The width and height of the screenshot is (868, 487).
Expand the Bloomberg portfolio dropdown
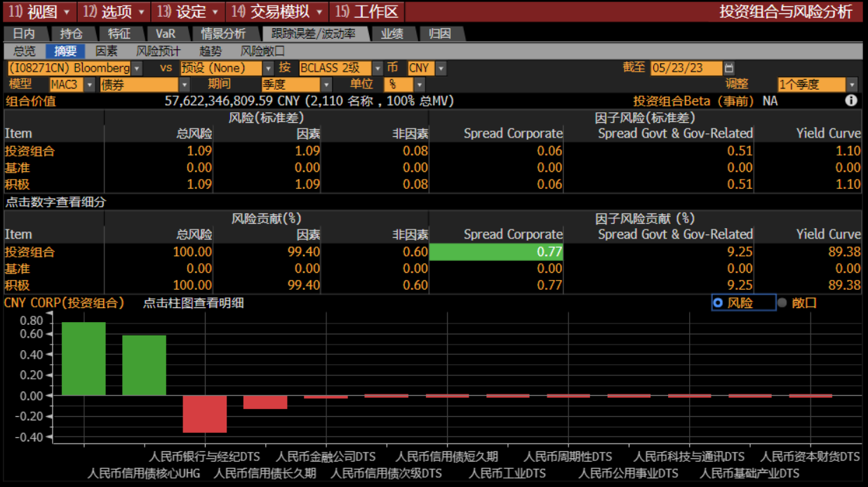(x=137, y=68)
